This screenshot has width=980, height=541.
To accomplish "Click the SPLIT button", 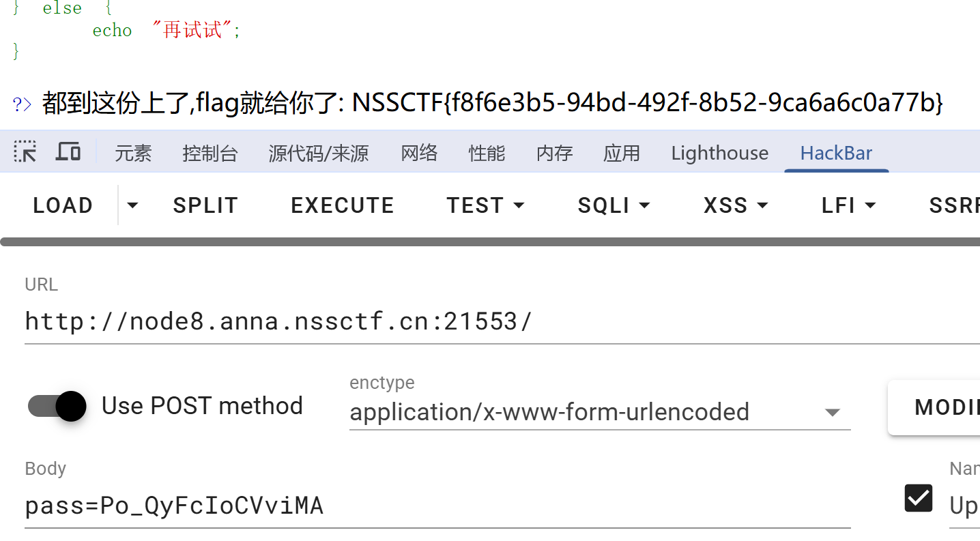I will coord(205,205).
